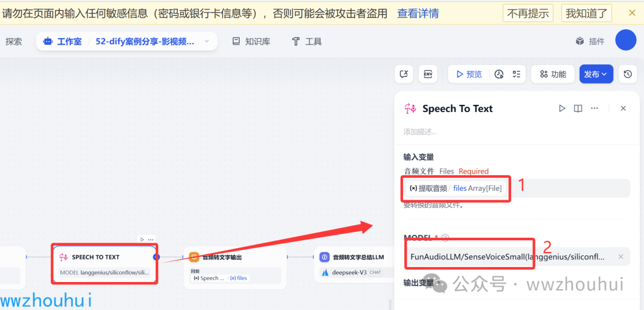The height and width of the screenshot is (310, 644).
Task: Open the conversation variables button
Action: click(x=404, y=74)
